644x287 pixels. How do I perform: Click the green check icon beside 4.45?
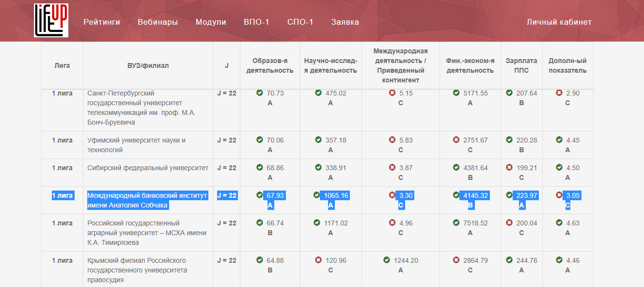559,140
